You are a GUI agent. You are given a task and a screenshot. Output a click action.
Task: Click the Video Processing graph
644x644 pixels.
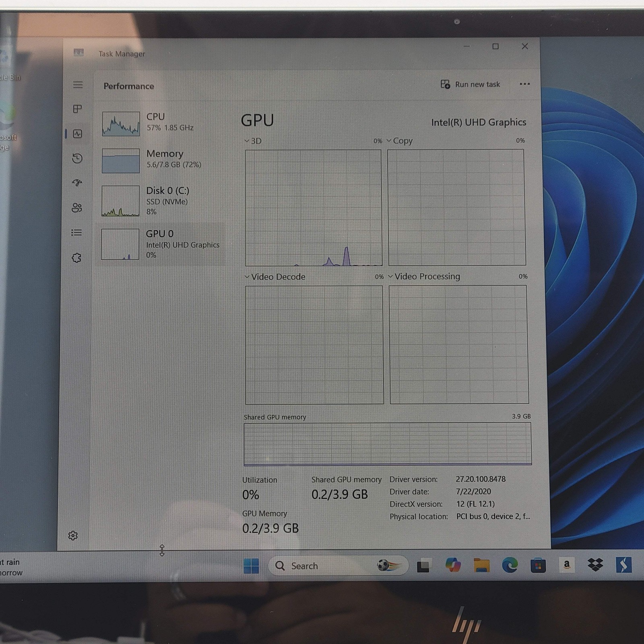coord(459,345)
